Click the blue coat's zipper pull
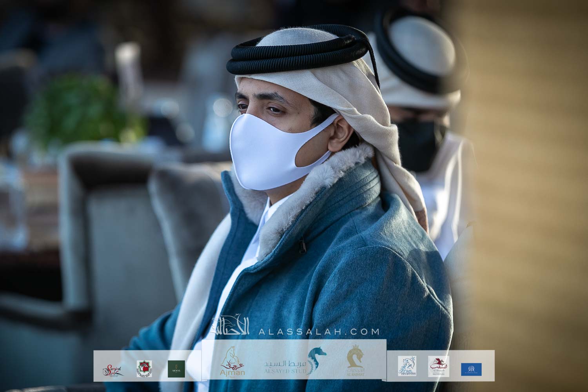 (302, 247)
